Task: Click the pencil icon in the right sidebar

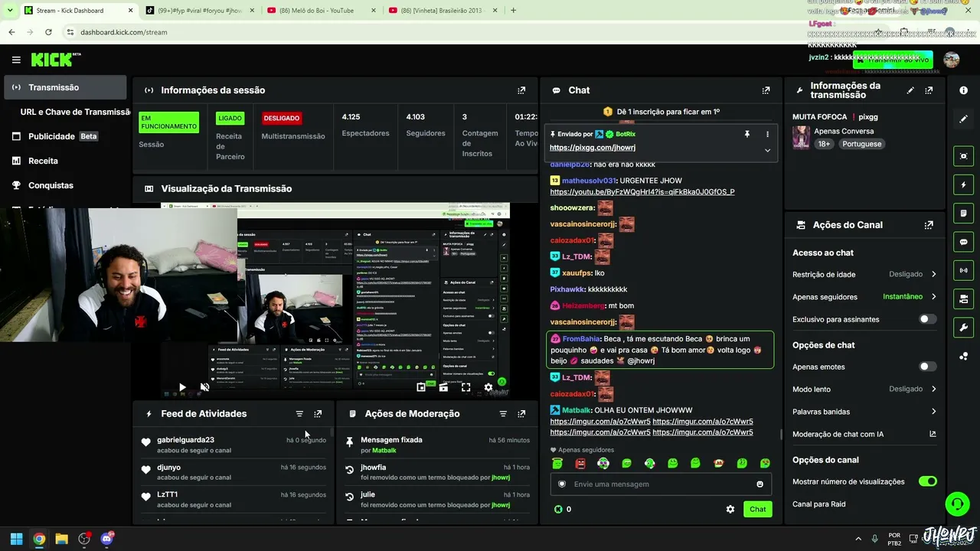Action: coord(964,119)
